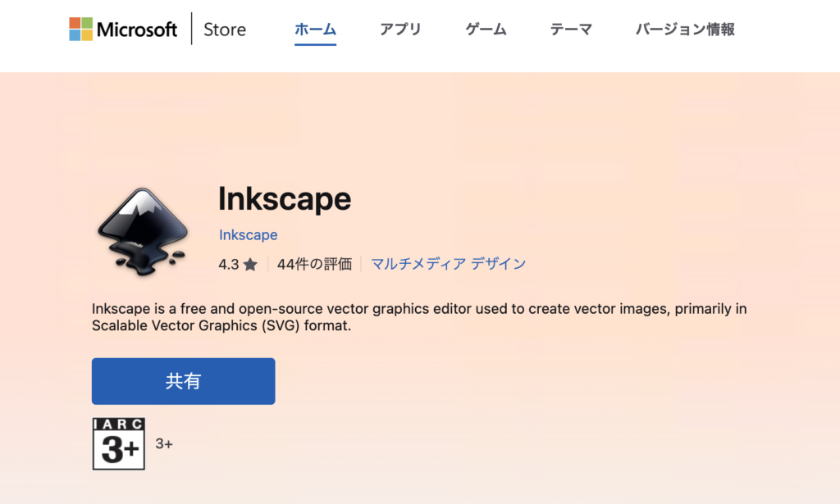Click the 3+ label beside the badge
Screen dimensions: 840x504
coord(163,443)
